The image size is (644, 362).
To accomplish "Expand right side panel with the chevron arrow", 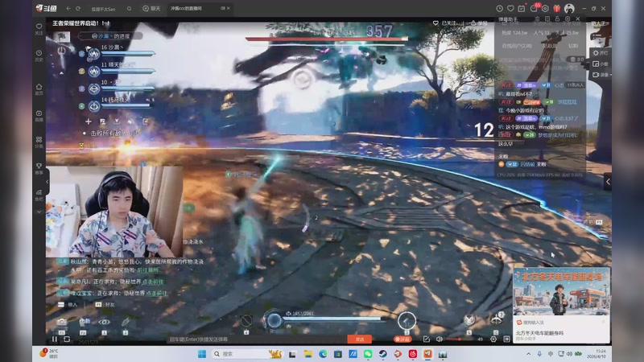I will (609, 182).
